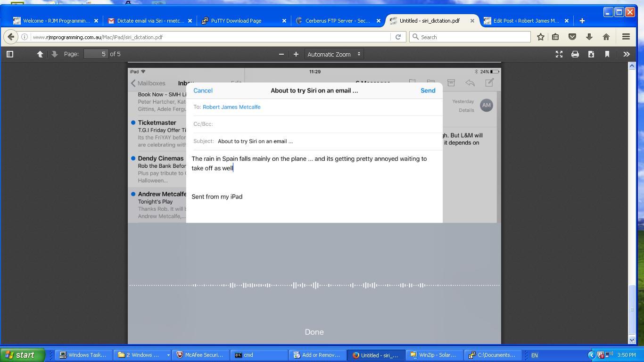Bookmark this page with star icon
The image size is (644, 362).
tap(541, 37)
